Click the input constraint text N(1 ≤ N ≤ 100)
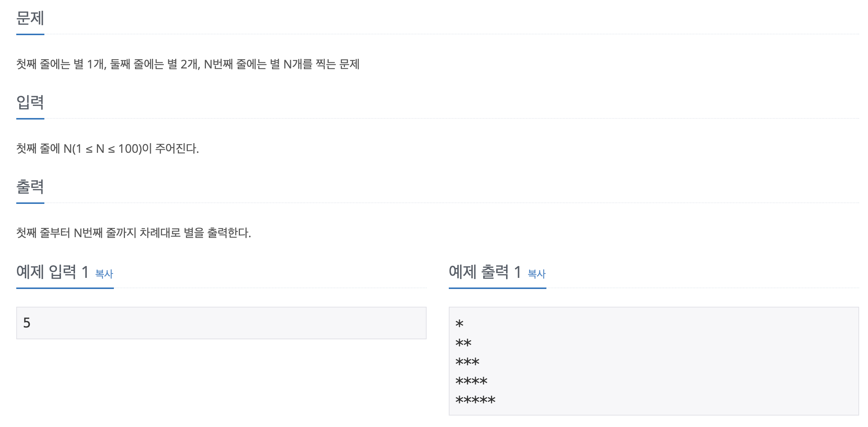Viewport: 868px width, 427px height. [x=103, y=149]
